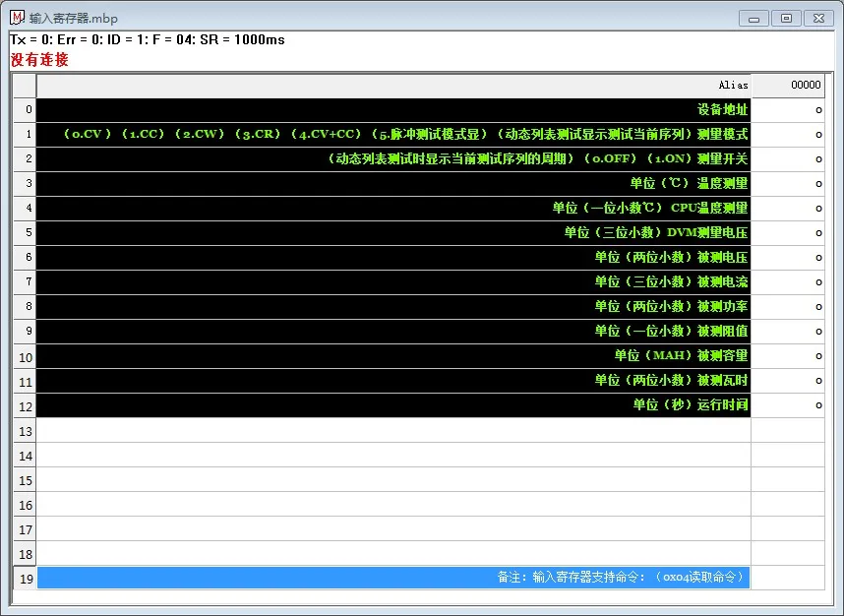Select the 被测容量 alias cell

(393, 356)
